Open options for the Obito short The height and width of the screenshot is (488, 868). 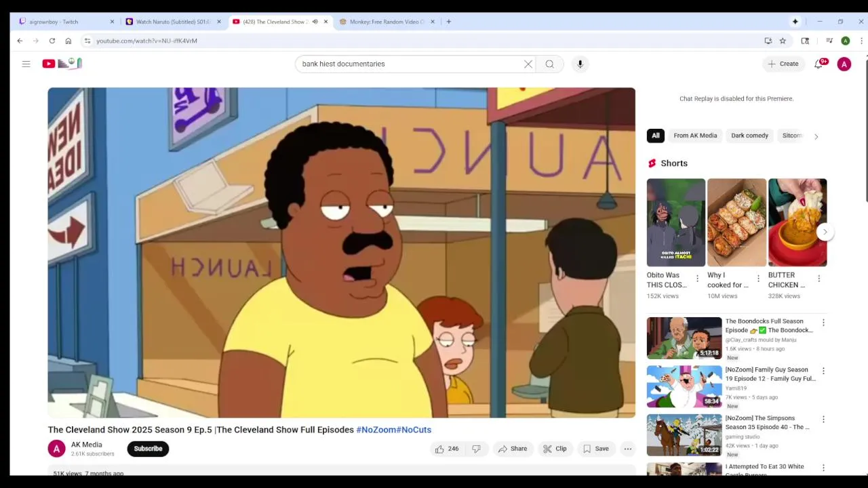pyautogui.click(x=697, y=279)
